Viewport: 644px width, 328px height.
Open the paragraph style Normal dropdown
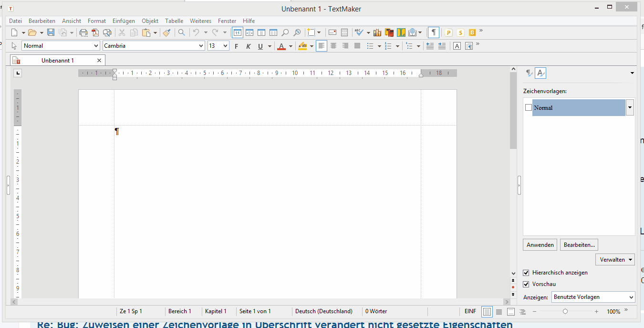coord(96,46)
